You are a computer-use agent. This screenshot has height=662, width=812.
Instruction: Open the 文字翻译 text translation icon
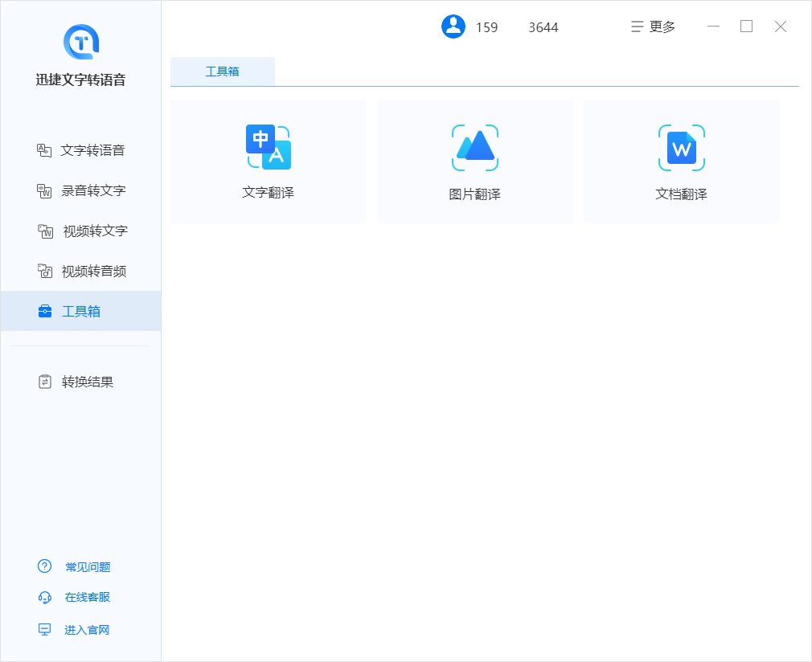pos(269,147)
